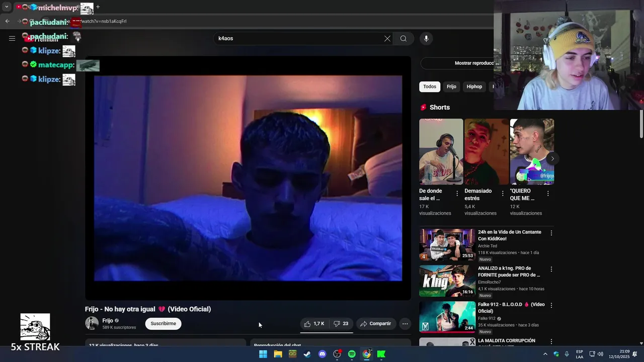Open File Explorer from taskbar
This screenshot has width=644, height=362.
[278, 354]
